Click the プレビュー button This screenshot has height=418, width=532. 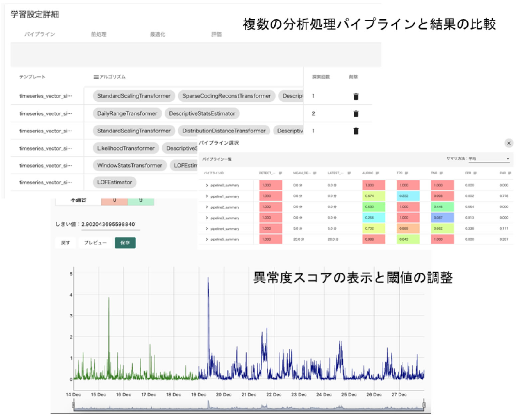(95, 243)
